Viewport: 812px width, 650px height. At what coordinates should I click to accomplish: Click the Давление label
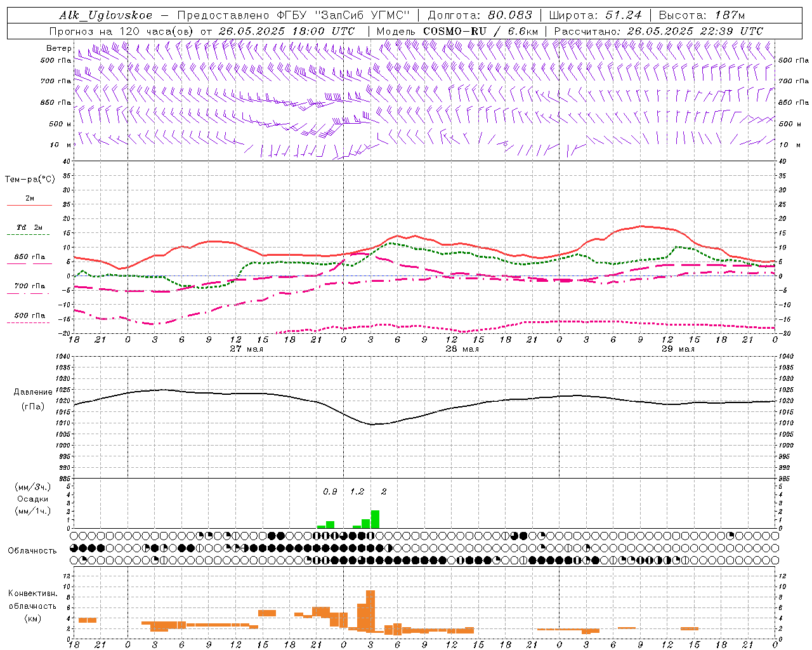coord(33,392)
